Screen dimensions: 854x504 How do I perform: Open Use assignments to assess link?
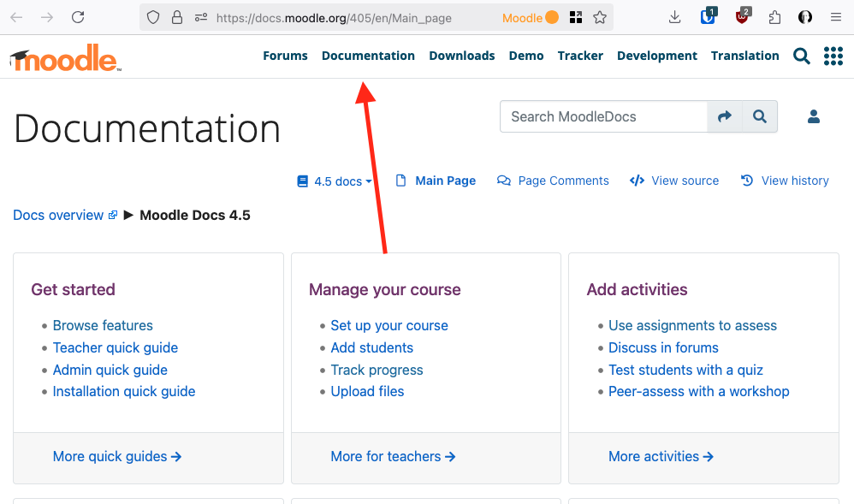(x=693, y=325)
